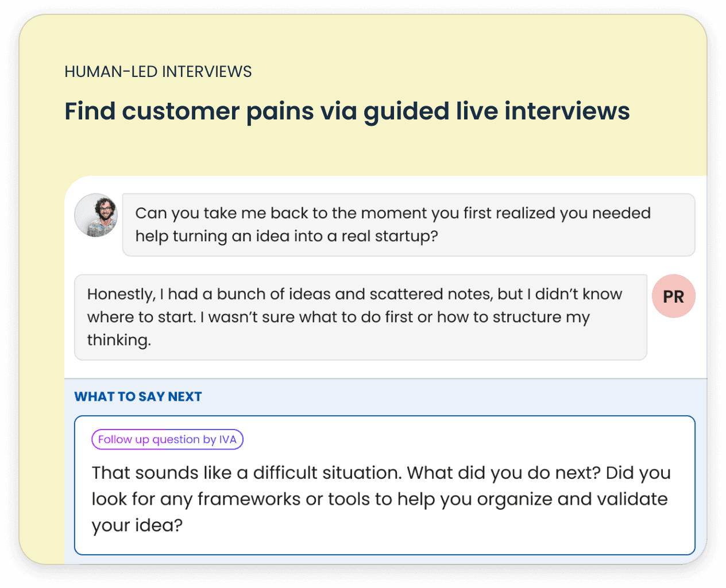Click the "Follow up question by IVA" badge
This screenshot has width=726, height=588.
point(167,439)
